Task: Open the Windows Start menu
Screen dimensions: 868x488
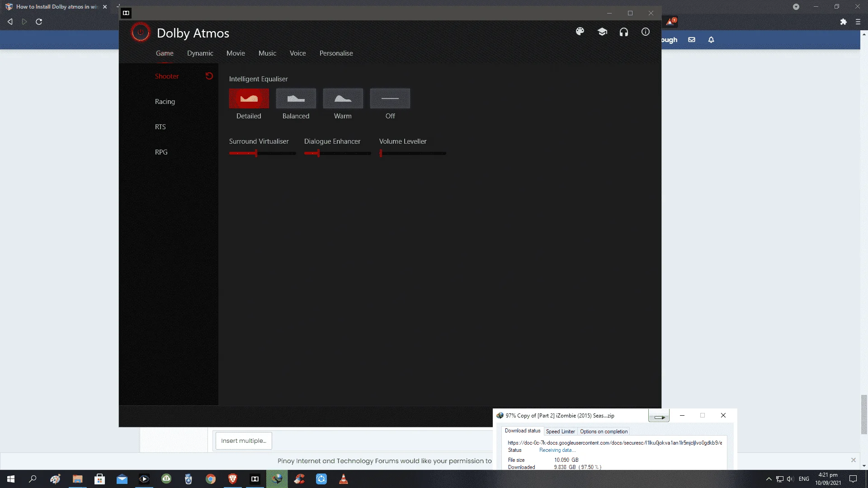Action: click(x=11, y=479)
